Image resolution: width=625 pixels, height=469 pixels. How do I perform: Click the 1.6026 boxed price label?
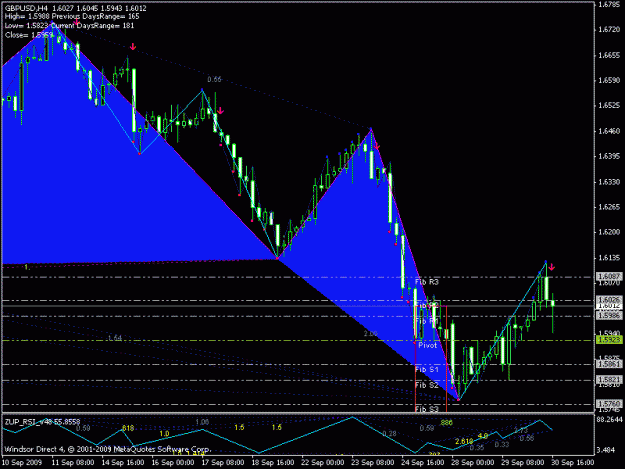[x=610, y=299]
